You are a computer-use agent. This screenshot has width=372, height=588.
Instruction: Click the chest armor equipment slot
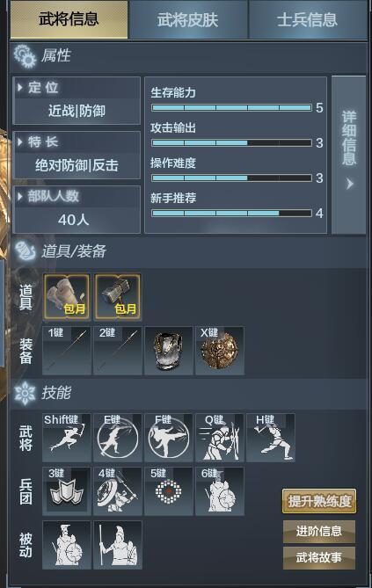coord(169,351)
